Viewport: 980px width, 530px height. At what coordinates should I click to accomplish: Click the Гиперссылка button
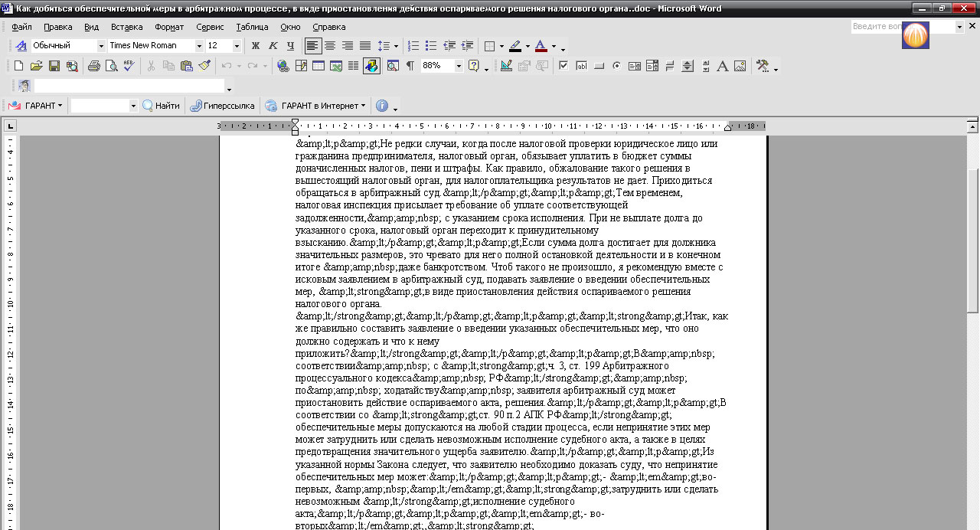click(x=223, y=106)
